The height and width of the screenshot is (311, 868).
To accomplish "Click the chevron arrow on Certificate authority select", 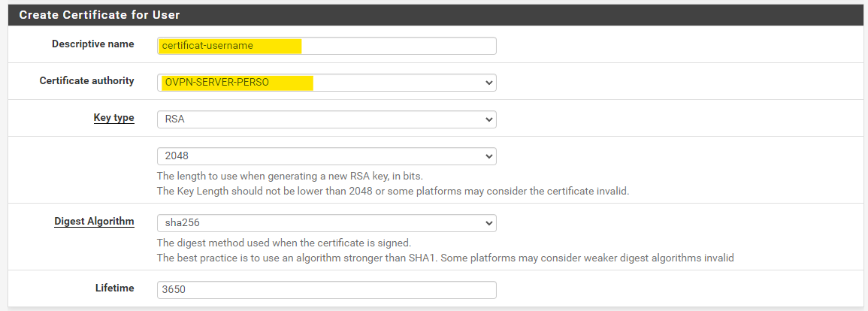I will point(488,82).
